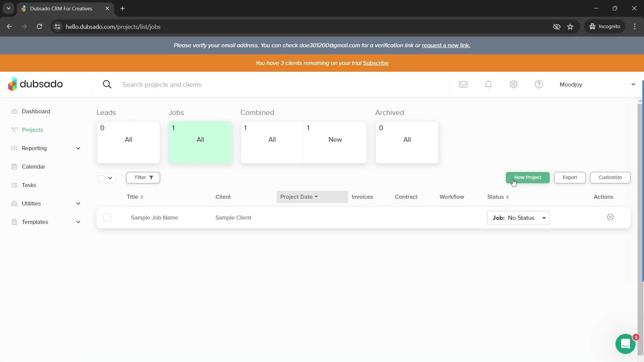
Task: Go to Projects in sidebar
Action: point(32,130)
